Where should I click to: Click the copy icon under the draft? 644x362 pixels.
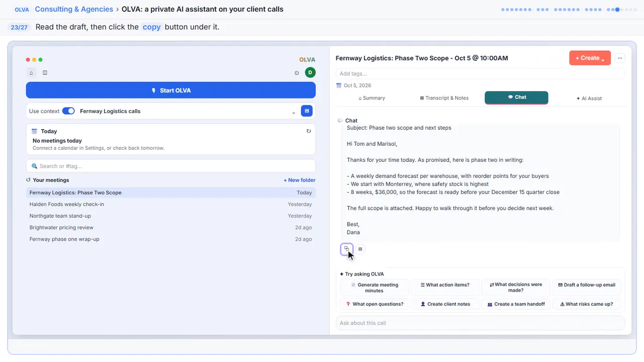[347, 249]
